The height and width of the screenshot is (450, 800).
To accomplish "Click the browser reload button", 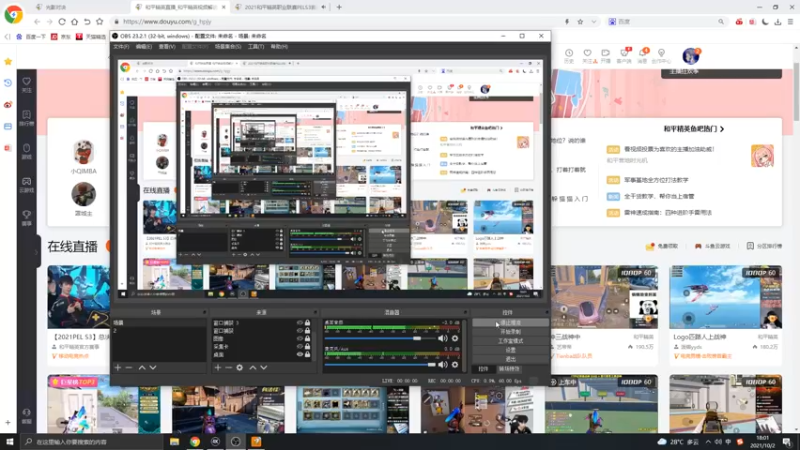I will pyautogui.click(x=62, y=21).
